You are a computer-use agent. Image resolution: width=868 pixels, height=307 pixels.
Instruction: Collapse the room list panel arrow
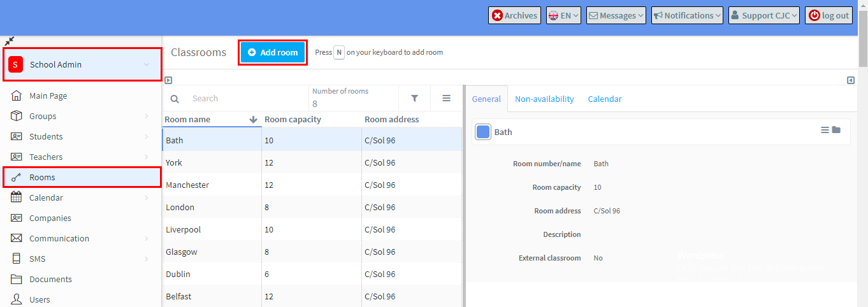click(x=168, y=80)
